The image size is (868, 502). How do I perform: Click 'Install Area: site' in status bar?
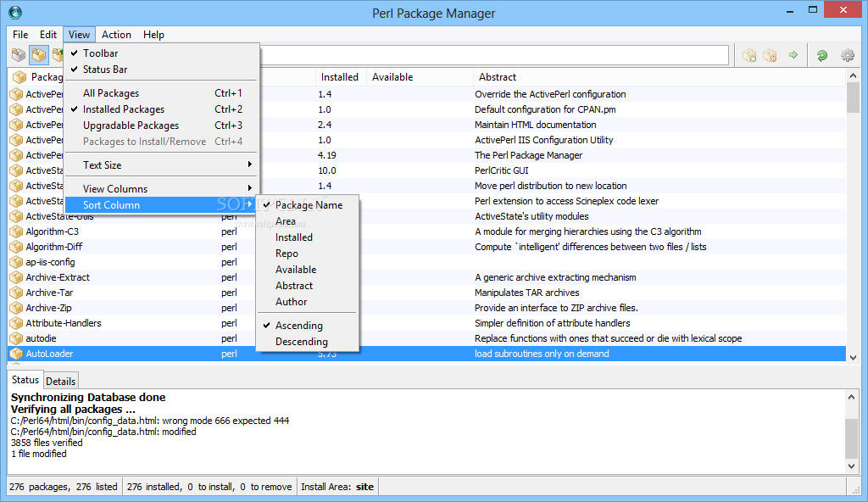coord(337,487)
